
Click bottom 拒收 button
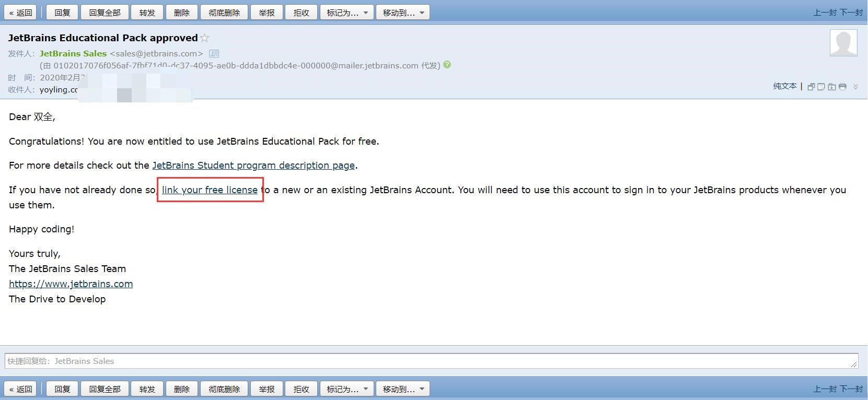(301, 389)
